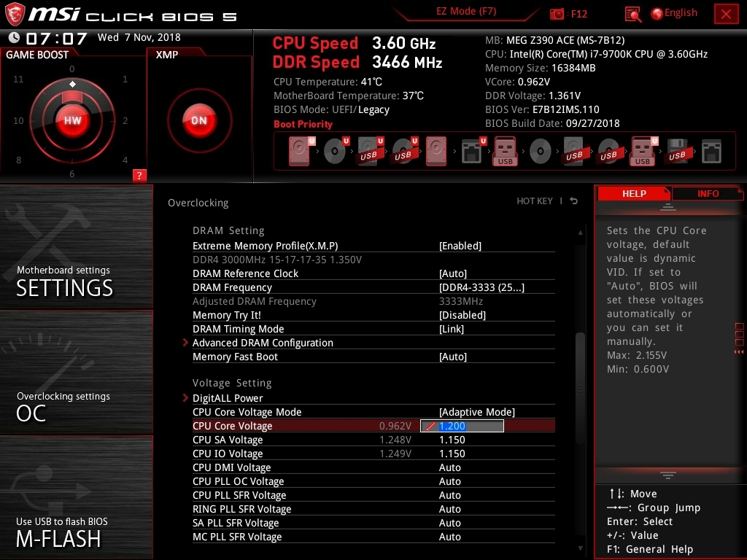The width and height of the screenshot is (747, 560).
Task: Click the Adjusted DRAM Frequency 3333MHz value
Action: [x=461, y=301]
